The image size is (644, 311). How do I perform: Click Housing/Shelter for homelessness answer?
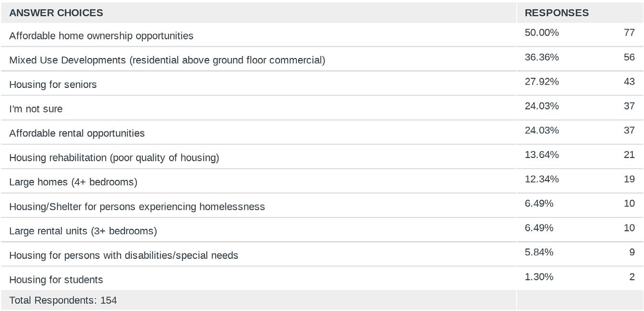coord(137,207)
